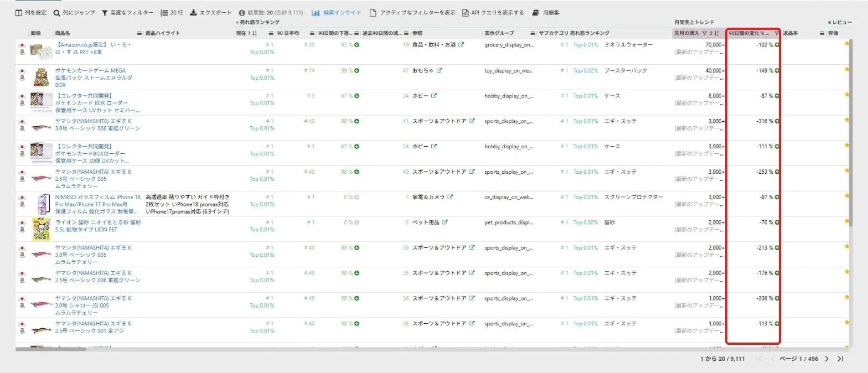Click the 結果数 info icon
Screen dimensions: 868x373
[x=242, y=13]
